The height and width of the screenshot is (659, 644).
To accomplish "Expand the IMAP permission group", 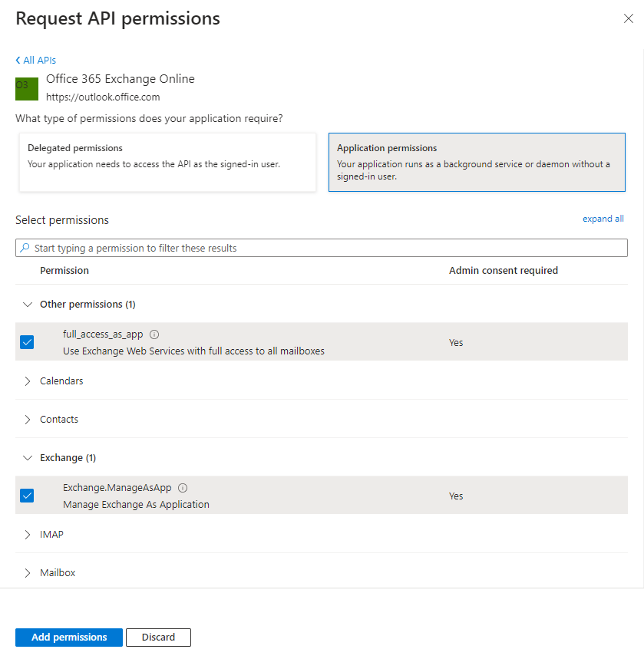I will click(28, 535).
